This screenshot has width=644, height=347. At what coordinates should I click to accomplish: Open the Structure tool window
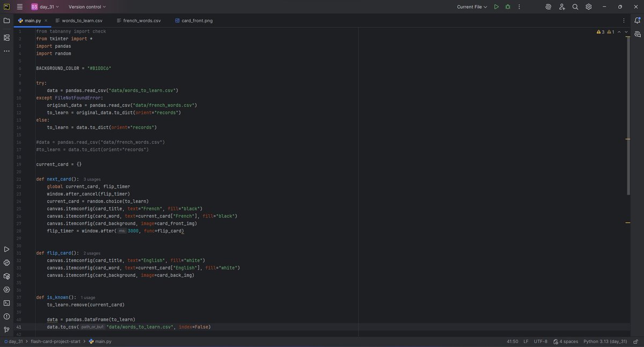6,38
